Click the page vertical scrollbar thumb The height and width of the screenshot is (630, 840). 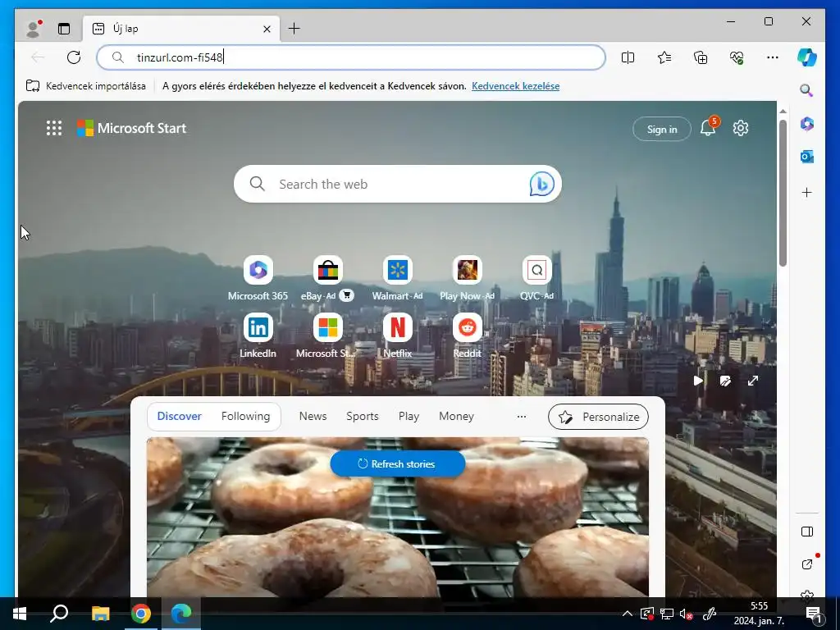tap(783, 193)
